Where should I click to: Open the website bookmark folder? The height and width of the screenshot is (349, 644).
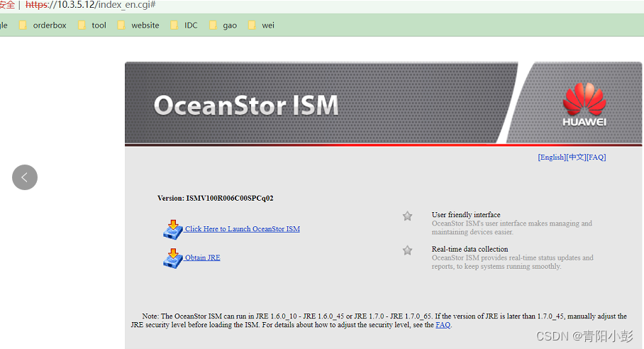click(x=138, y=26)
